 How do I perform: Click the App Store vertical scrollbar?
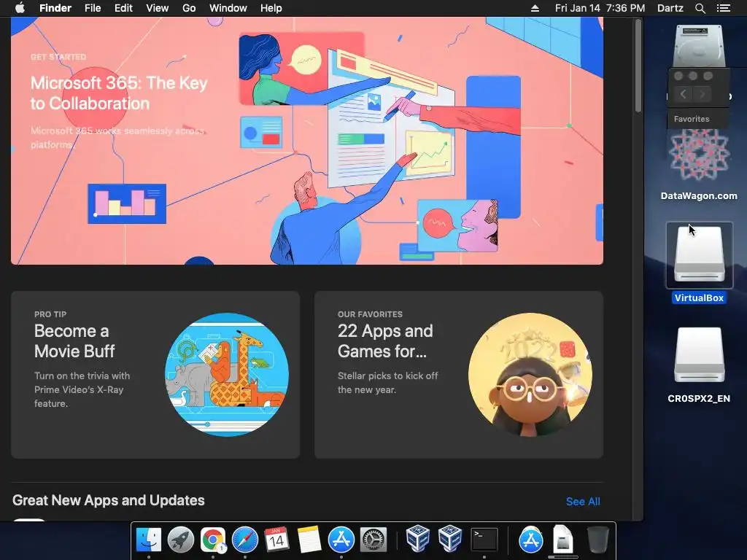pyautogui.click(x=638, y=66)
